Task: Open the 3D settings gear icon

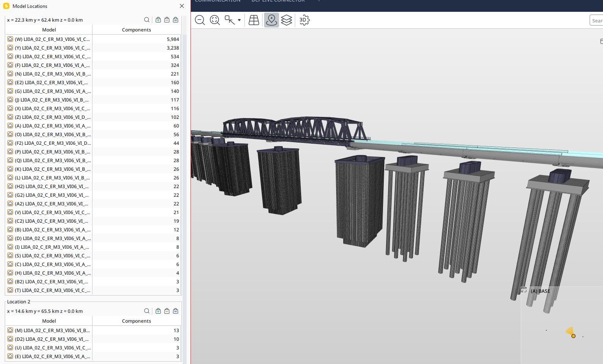Action: tap(304, 20)
